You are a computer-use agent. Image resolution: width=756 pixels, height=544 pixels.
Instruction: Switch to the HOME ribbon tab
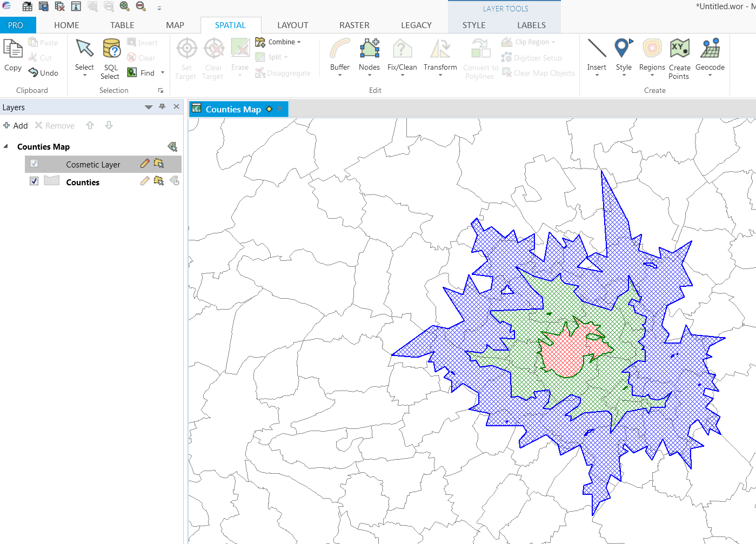click(66, 25)
